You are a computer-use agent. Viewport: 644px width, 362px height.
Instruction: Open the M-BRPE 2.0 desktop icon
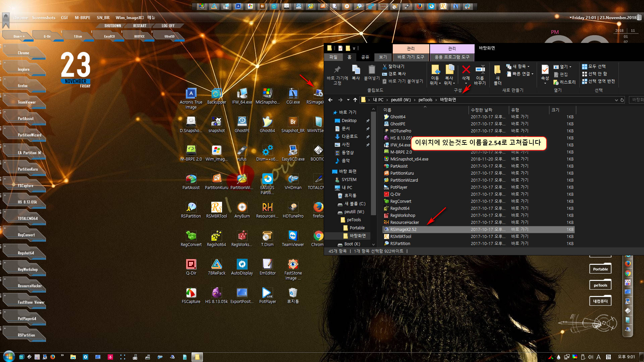click(191, 153)
